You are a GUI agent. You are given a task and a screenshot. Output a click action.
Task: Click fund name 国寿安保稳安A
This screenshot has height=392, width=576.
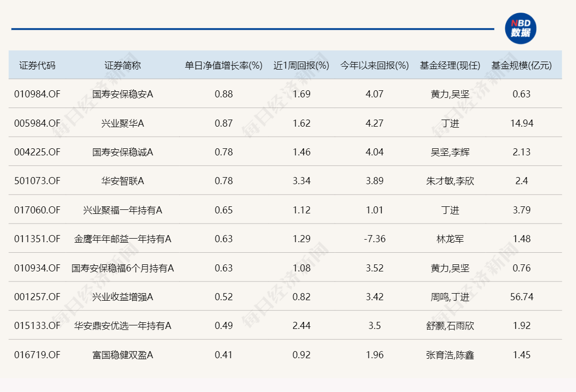(123, 94)
